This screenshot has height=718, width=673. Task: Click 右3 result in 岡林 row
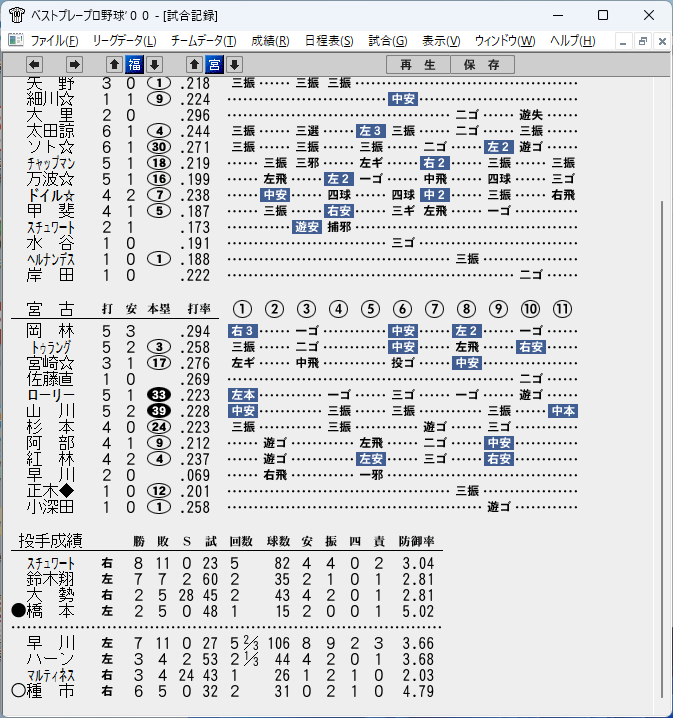click(243, 331)
